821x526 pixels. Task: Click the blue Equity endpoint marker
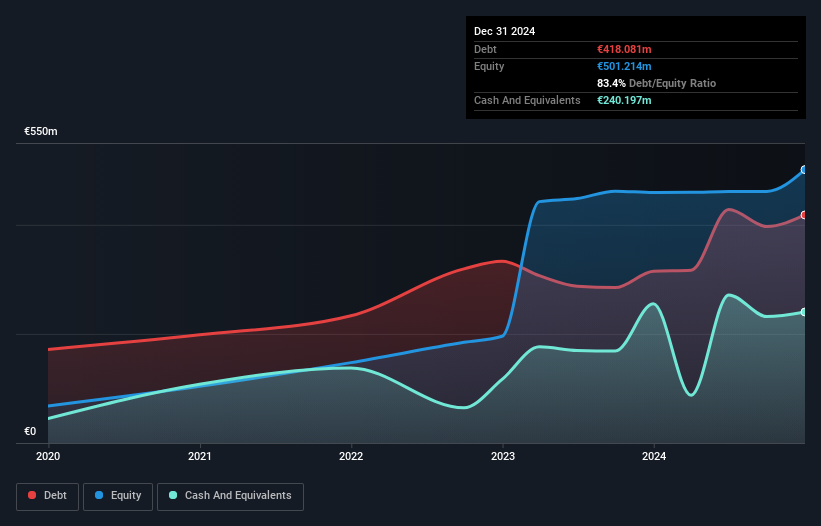pyautogui.click(x=804, y=170)
